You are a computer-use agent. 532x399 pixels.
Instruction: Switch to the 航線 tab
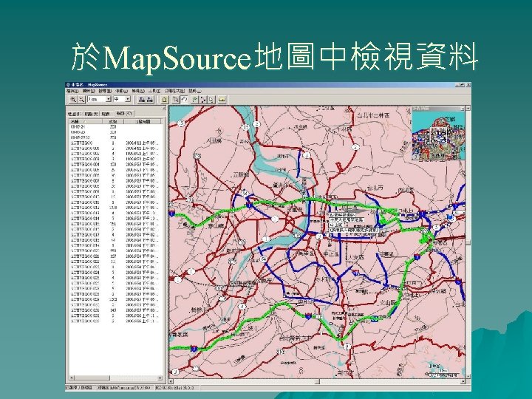106,114
